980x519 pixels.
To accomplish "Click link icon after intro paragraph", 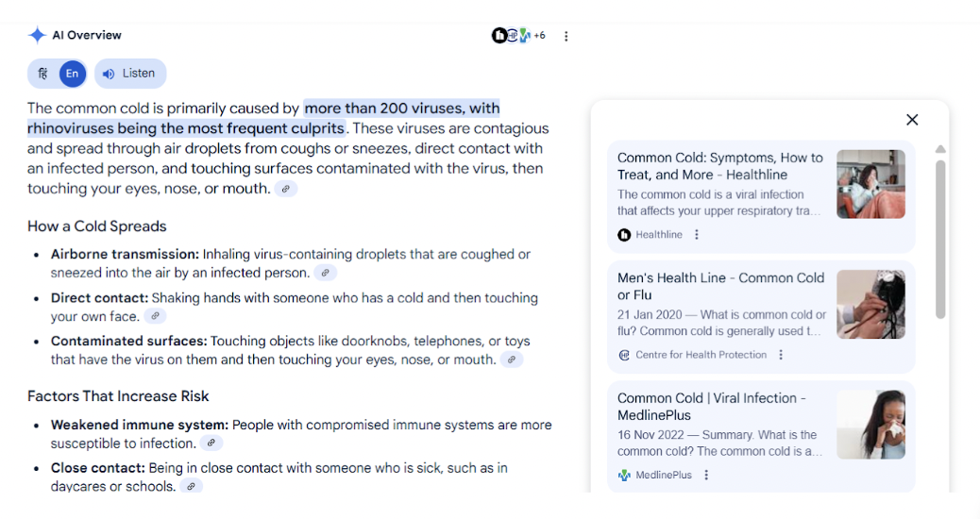I will coord(286,189).
